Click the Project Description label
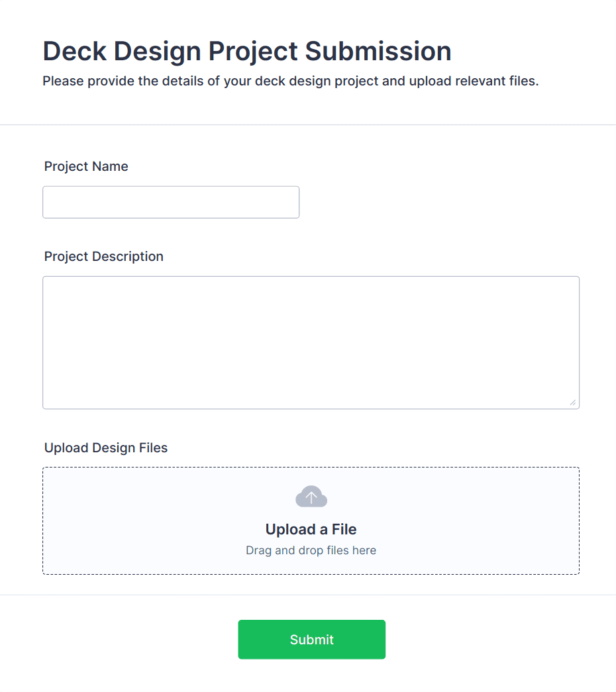616x692 pixels. [x=103, y=256]
